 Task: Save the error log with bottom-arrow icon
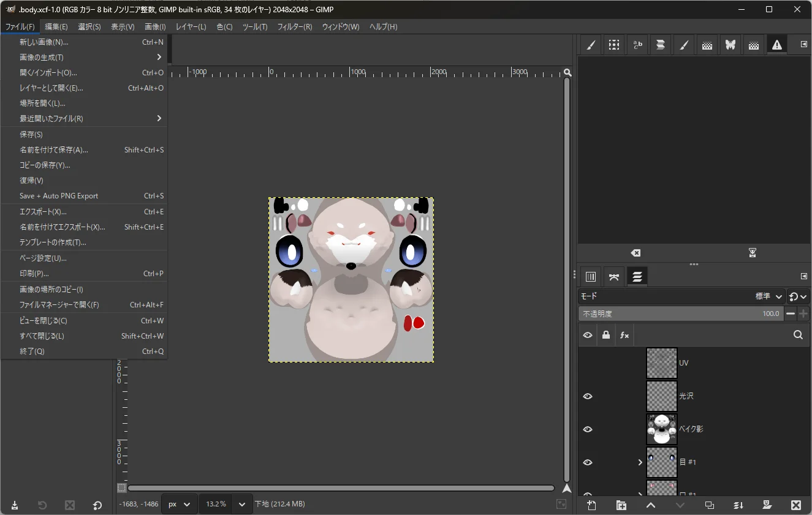(753, 253)
